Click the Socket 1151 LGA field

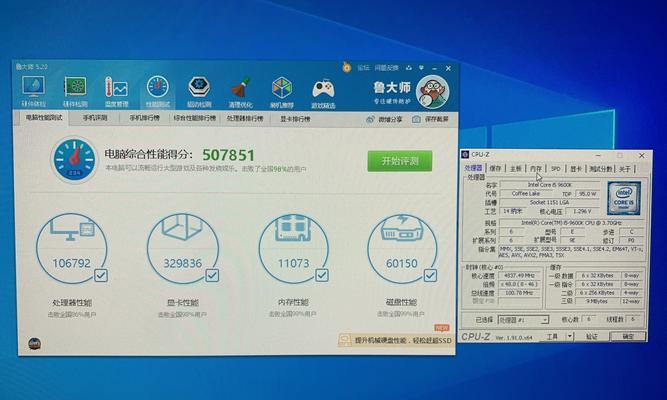point(550,203)
